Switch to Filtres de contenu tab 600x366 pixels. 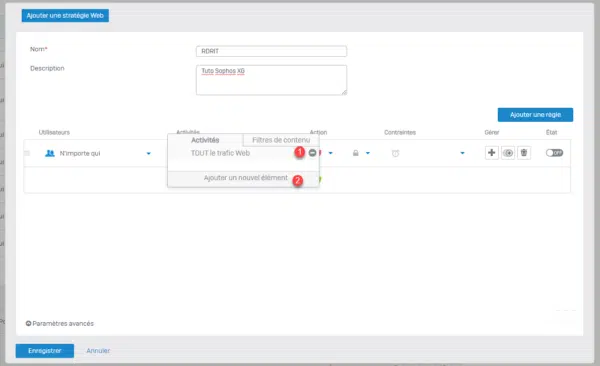(281, 140)
